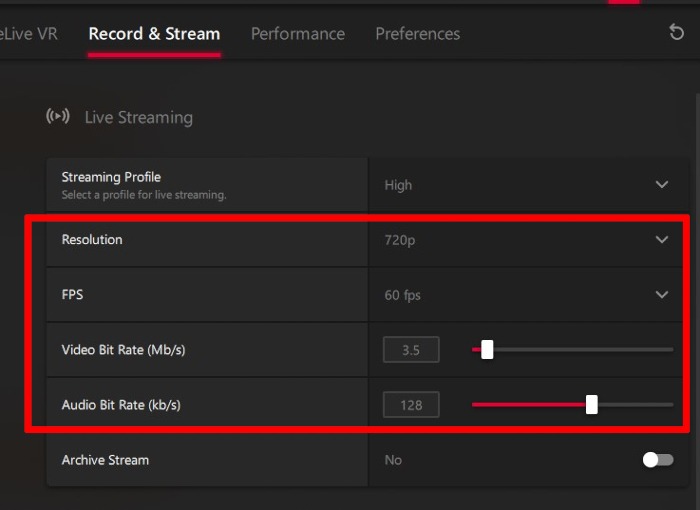Click the 'No' value beside Archive Stream
Screen dimensions: 700x510
(393, 460)
